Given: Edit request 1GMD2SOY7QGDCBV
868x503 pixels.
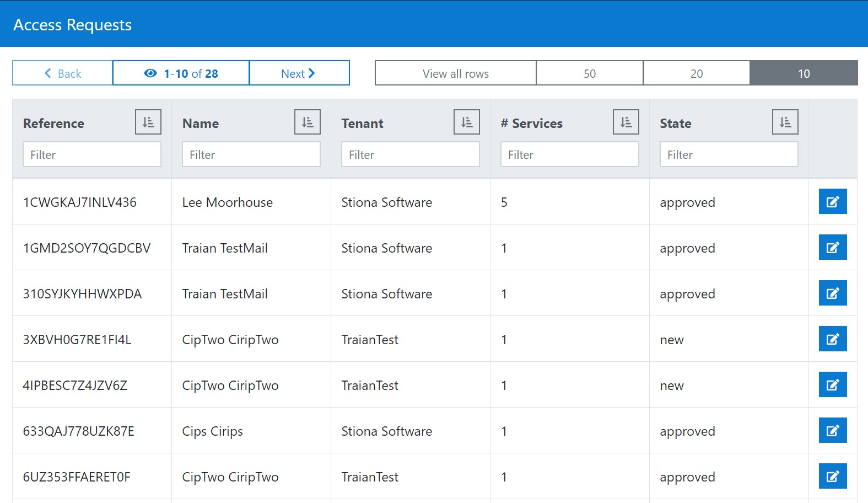Looking at the screenshot, I should pos(833,247).
